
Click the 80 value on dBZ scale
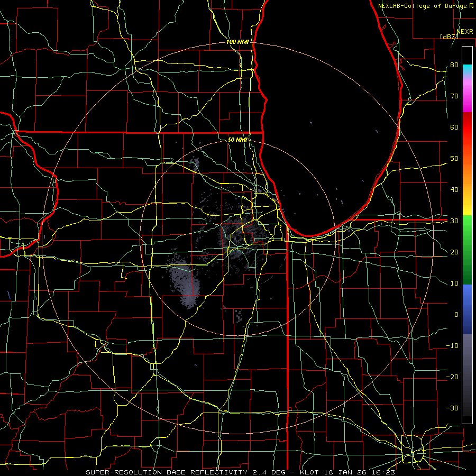454,65
